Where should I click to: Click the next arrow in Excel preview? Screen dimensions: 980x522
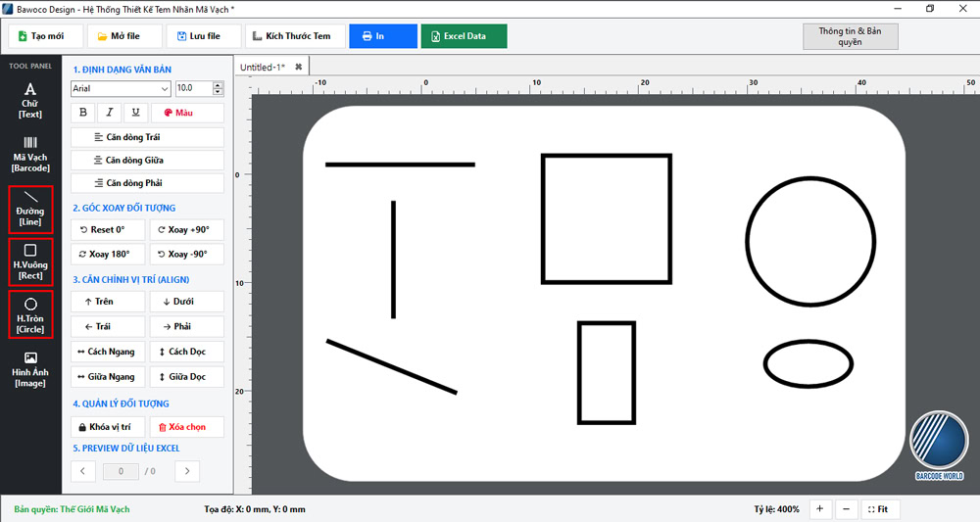coord(187,471)
